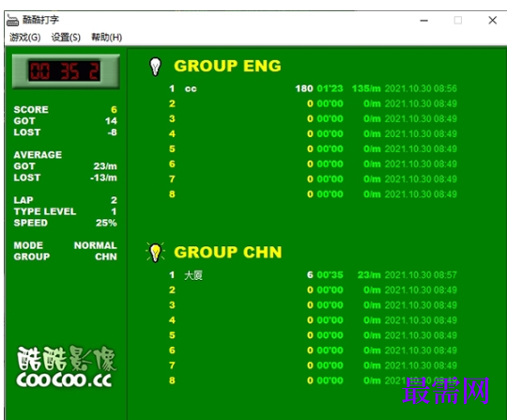The width and height of the screenshot is (507, 420).
Task: Click the lit GROUP CHN light bulb icon
Action: click(156, 253)
